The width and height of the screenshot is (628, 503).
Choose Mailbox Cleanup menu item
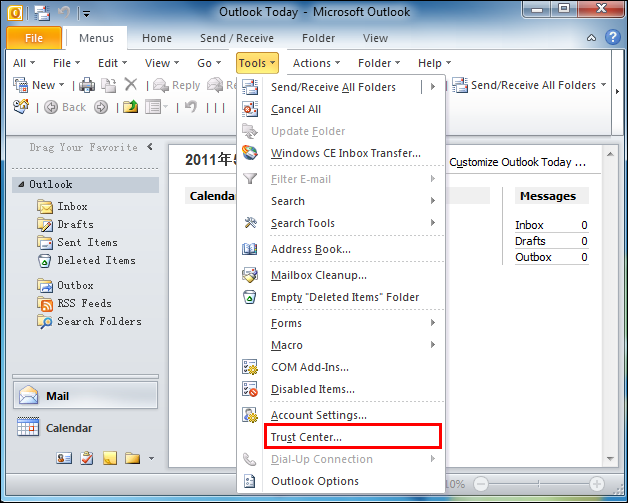coord(341,275)
